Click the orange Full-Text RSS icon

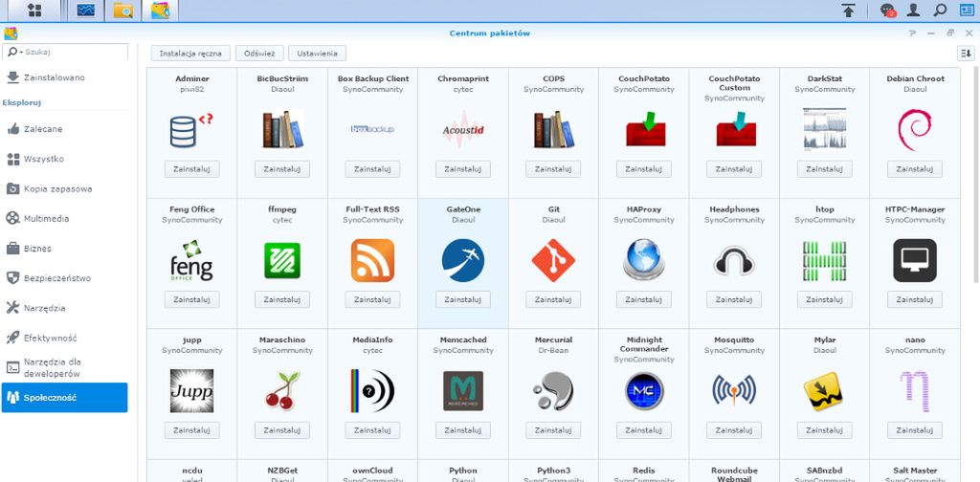[372, 260]
